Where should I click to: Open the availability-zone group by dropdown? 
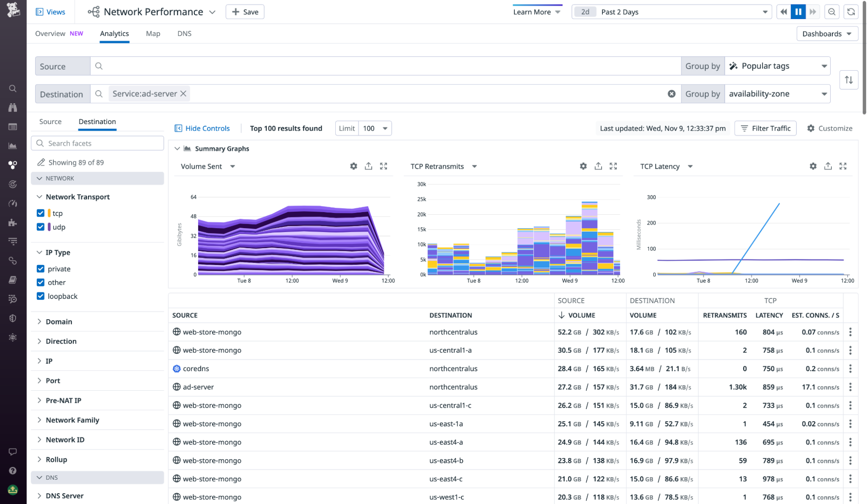pyautogui.click(x=777, y=94)
